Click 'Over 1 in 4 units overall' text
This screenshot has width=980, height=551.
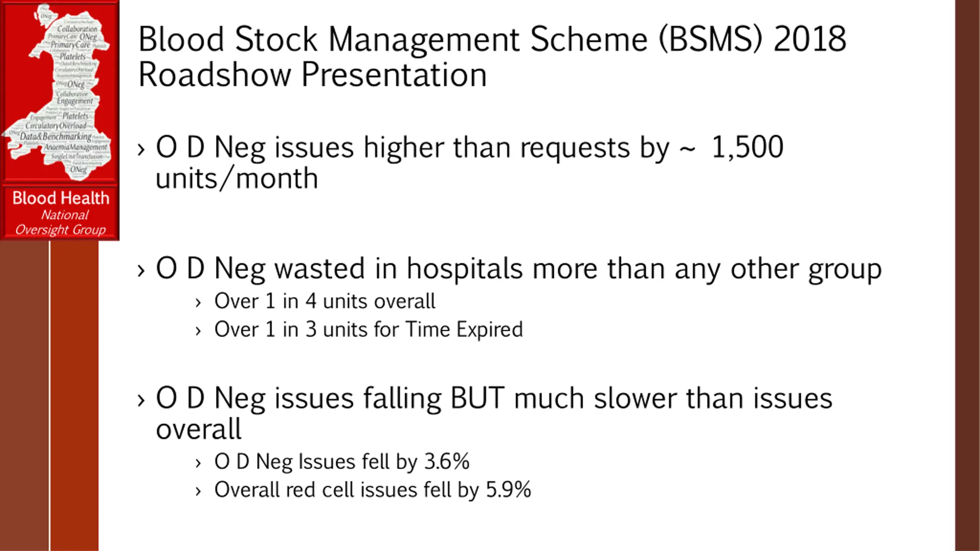(325, 301)
